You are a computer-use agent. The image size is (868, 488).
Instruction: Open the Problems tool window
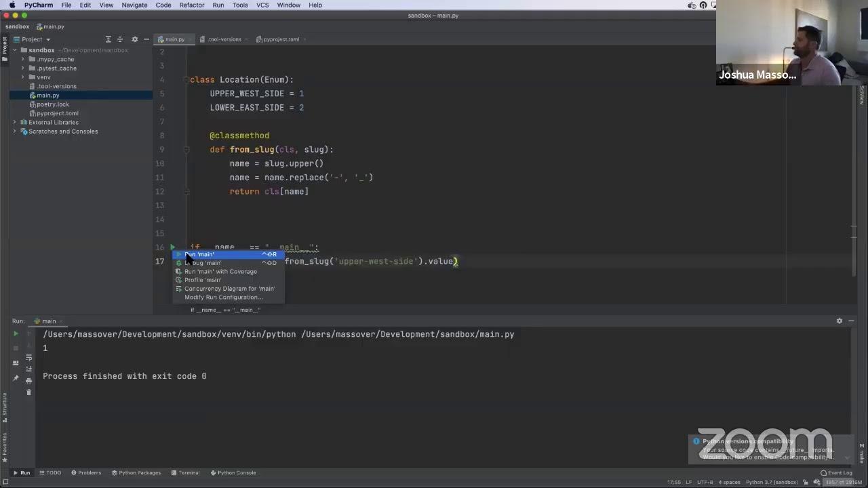click(x=85, y=473)
